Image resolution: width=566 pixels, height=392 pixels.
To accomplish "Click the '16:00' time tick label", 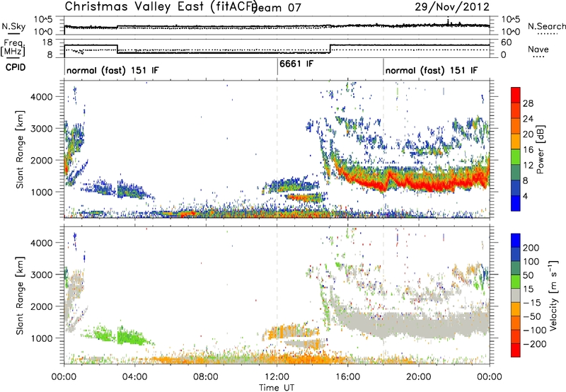I will coord(347,377).
